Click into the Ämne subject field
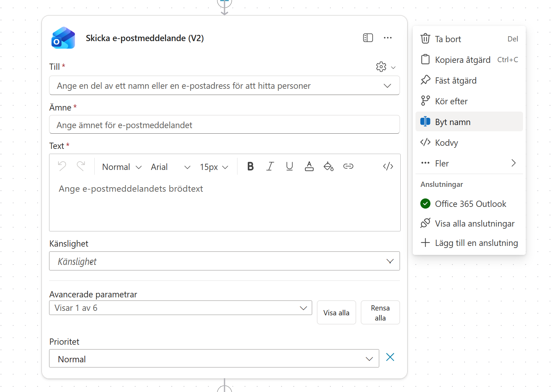The height and width of the screenshot is (392, 560). [x=224, y=125]
